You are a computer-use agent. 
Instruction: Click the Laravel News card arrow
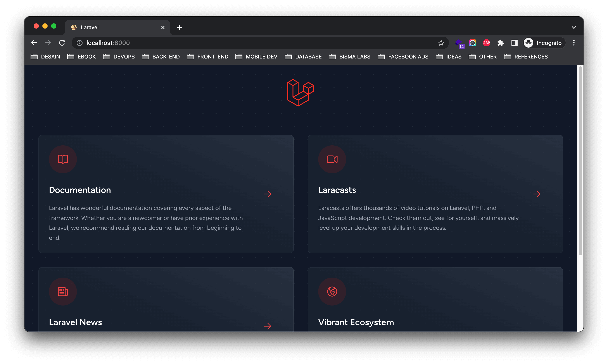pyautogui.click(x=268, y=326)
